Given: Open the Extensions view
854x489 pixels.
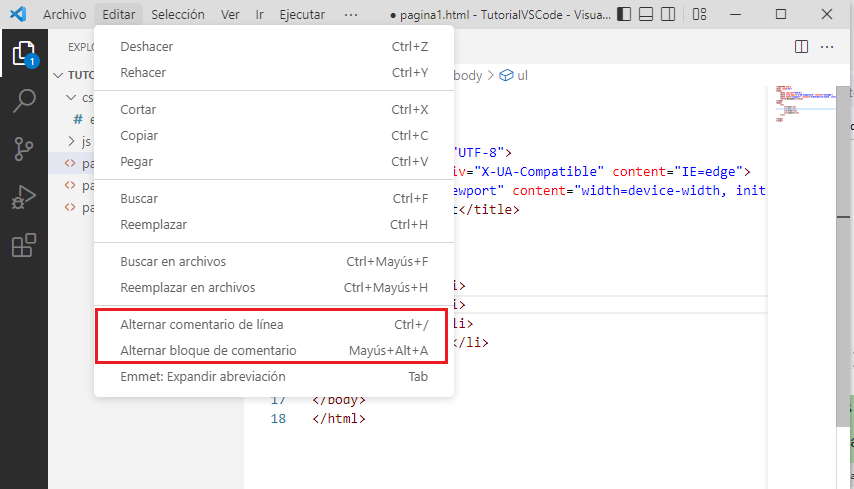Looking at the screenshot, I should [24, 246].
